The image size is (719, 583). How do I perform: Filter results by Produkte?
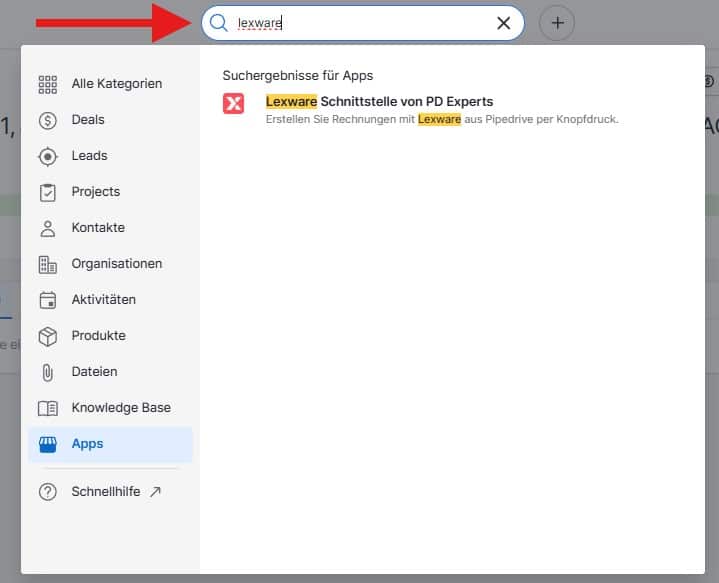(x=110, y=336)
